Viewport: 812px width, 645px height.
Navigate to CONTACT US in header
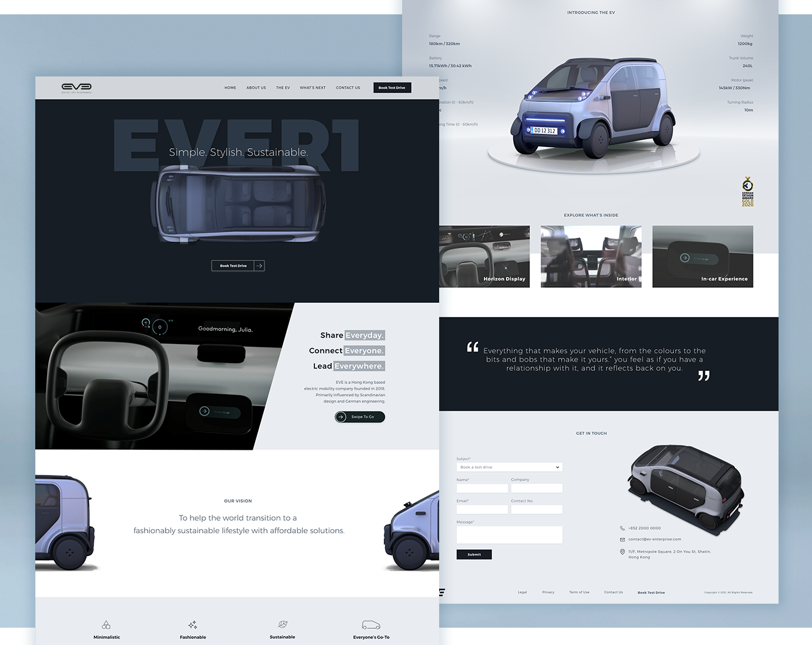(348, 88)
